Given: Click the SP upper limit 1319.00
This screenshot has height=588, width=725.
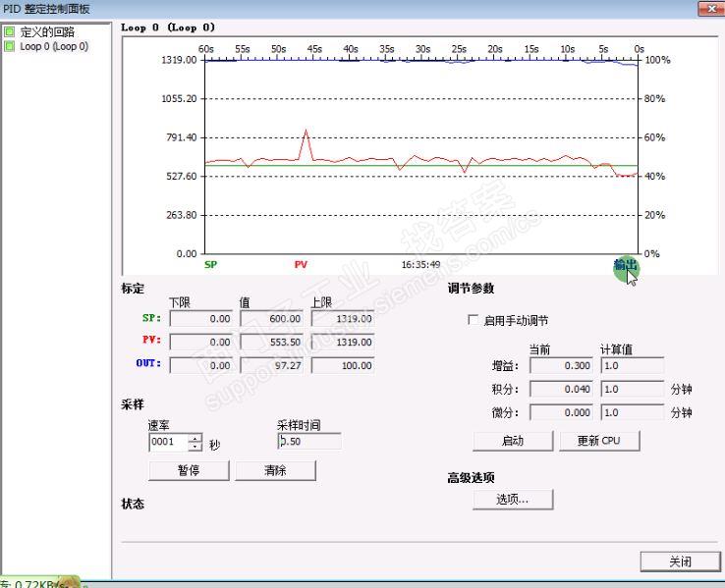Looking at the screenshot, I should pos(343,318).
